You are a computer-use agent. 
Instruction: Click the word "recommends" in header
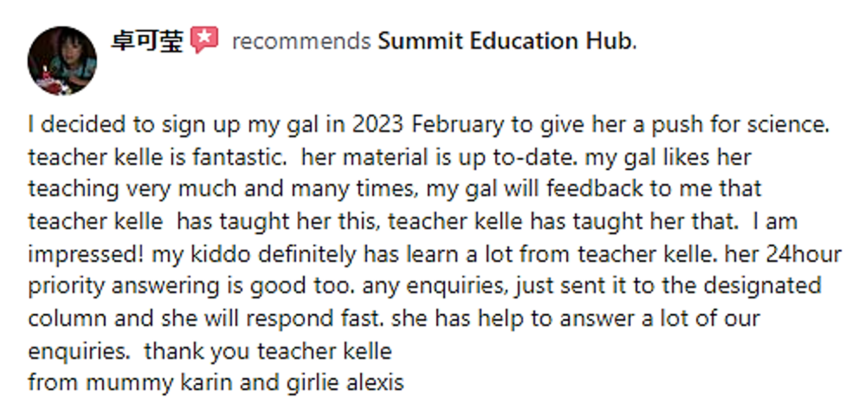coord(301,41)
